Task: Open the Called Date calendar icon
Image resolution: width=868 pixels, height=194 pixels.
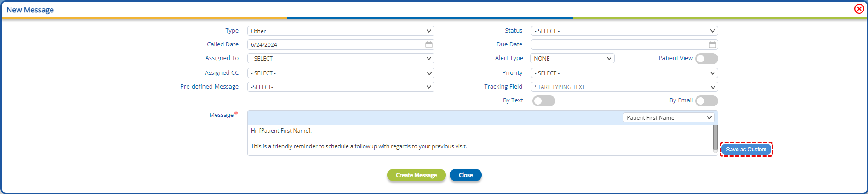Action: (x=428, y=44)
